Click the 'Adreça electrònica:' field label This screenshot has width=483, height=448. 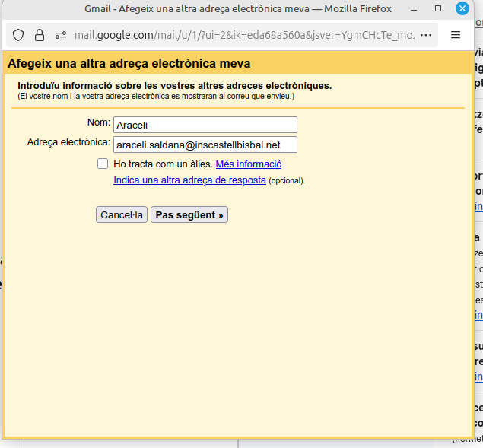(x=68, y=142)
